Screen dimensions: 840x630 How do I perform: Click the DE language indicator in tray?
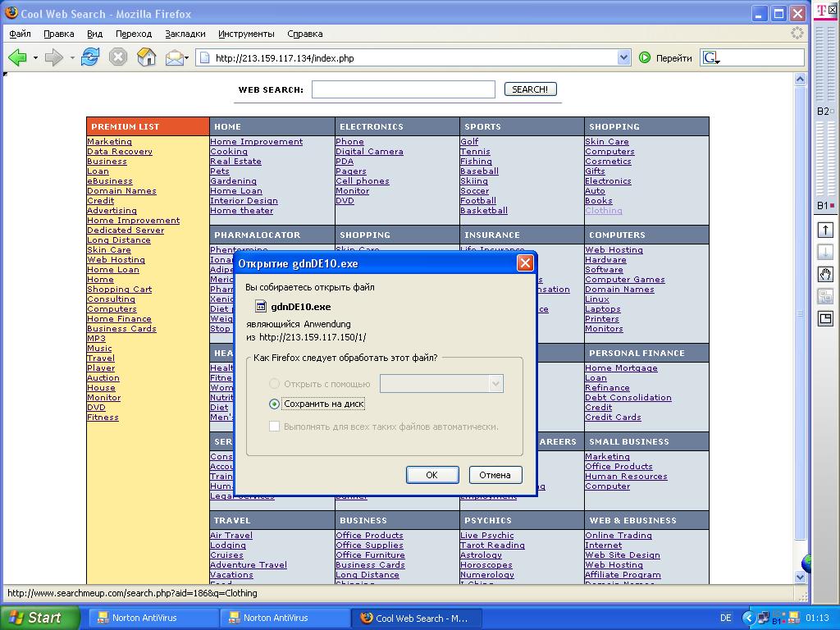tap(725, 618)
